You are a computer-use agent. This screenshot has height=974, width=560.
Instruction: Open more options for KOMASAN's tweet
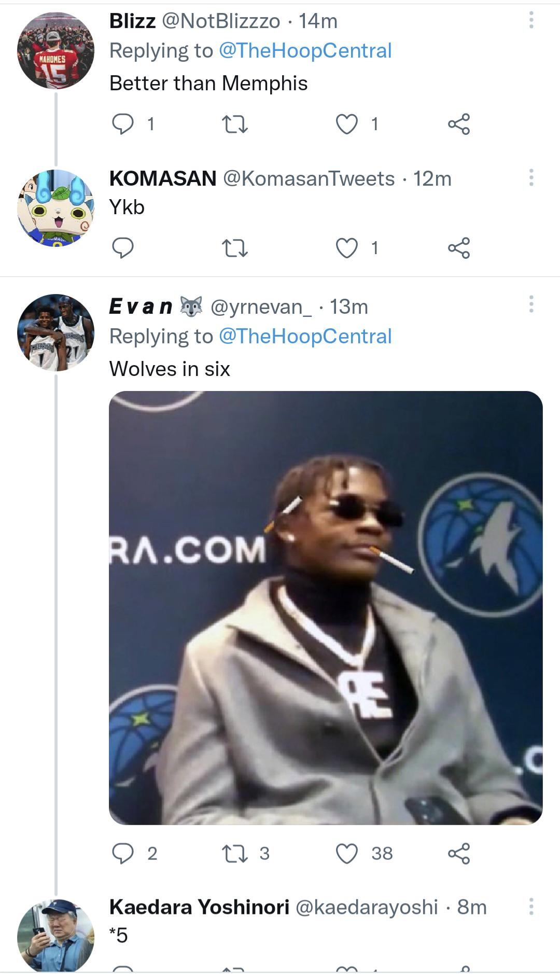tap(531, 178)
